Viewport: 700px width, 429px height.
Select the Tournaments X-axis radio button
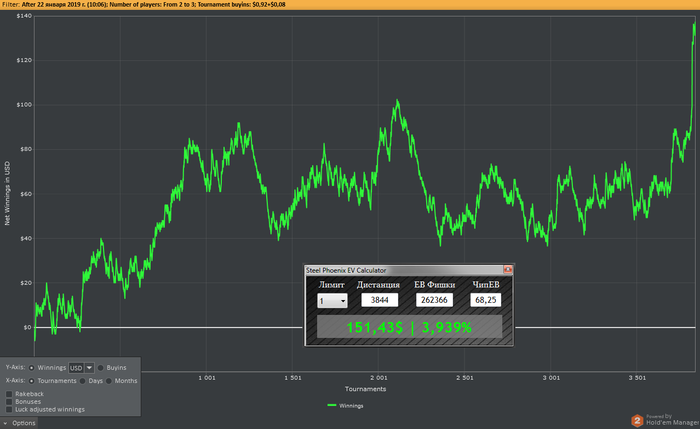point(32,381)
